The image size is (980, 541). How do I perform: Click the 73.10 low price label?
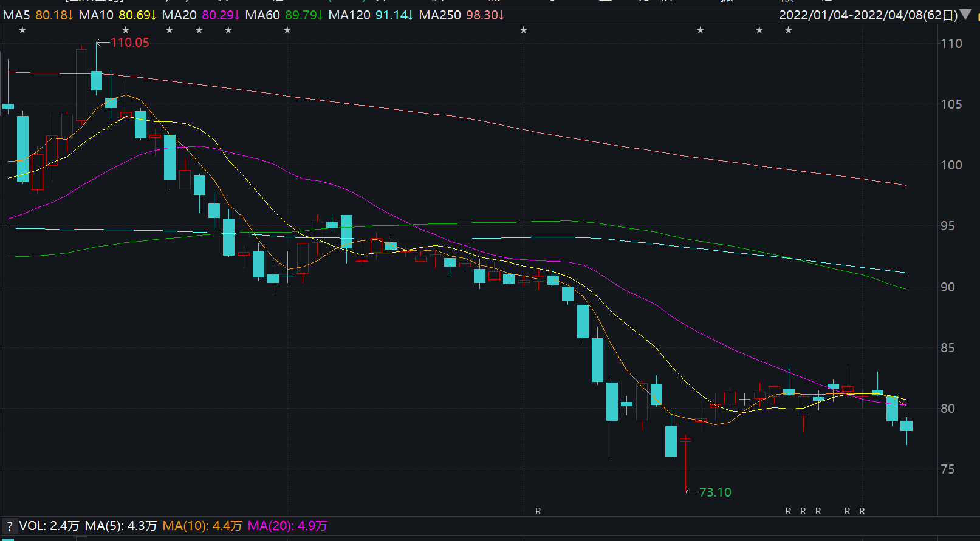pos(715,492)
